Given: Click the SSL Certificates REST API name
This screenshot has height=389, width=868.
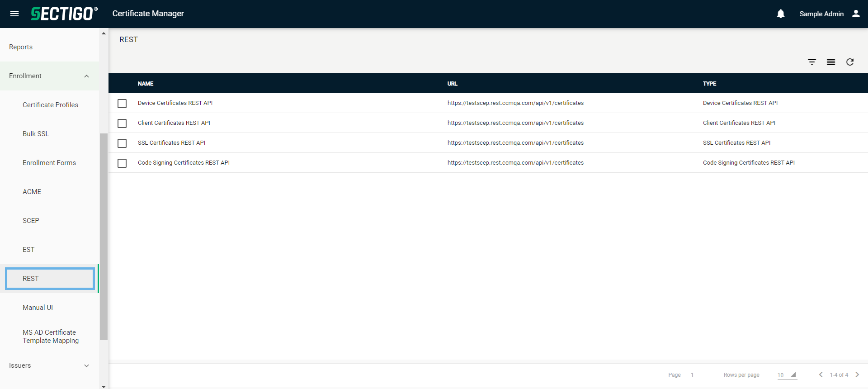Looking at the screenshot, I should [171, 143].
